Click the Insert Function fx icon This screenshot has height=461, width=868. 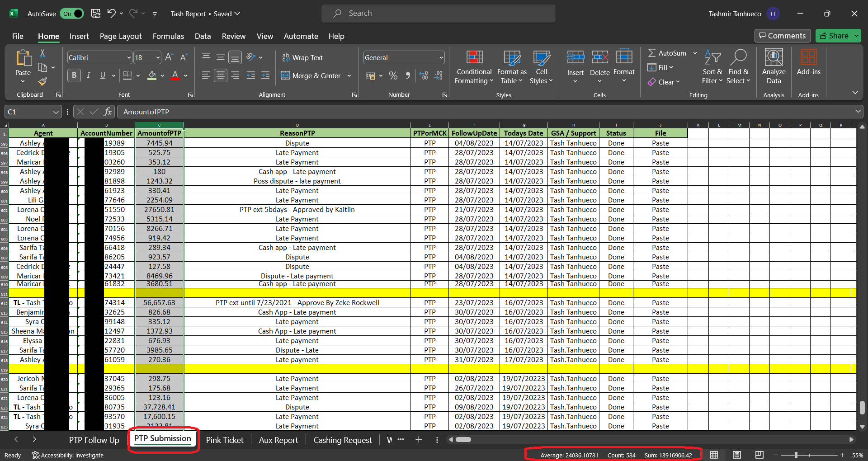tap(108, 112)
